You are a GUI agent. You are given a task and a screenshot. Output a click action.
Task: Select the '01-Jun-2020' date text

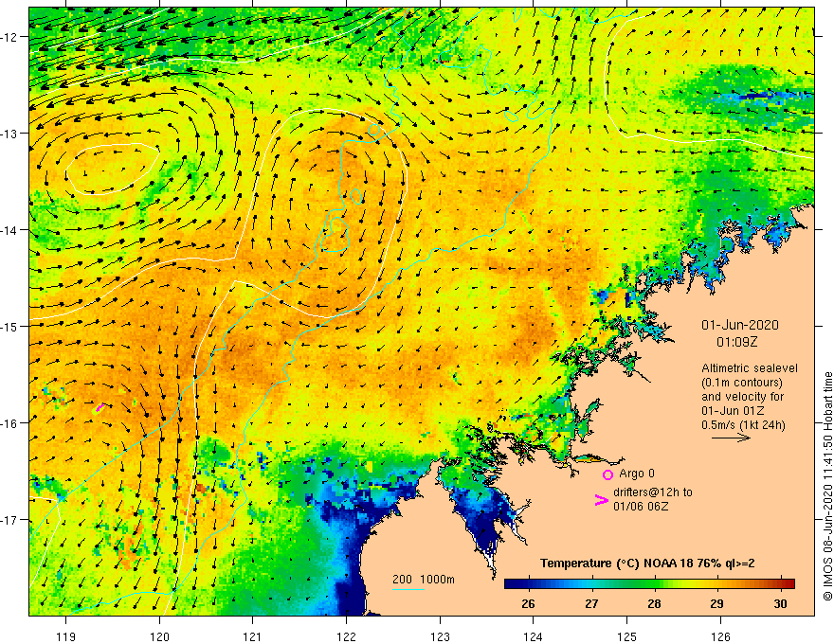pyautogui.click(x=740, y=325)
